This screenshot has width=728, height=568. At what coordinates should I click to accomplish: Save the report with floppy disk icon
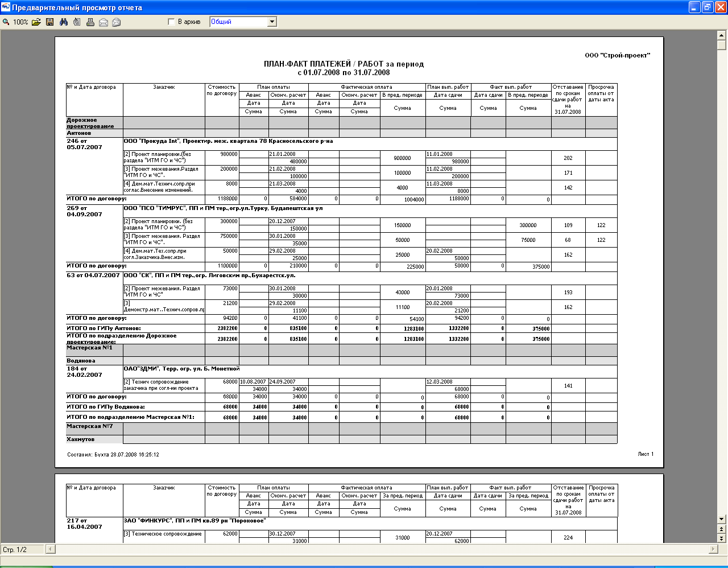(x=50, y=22)
